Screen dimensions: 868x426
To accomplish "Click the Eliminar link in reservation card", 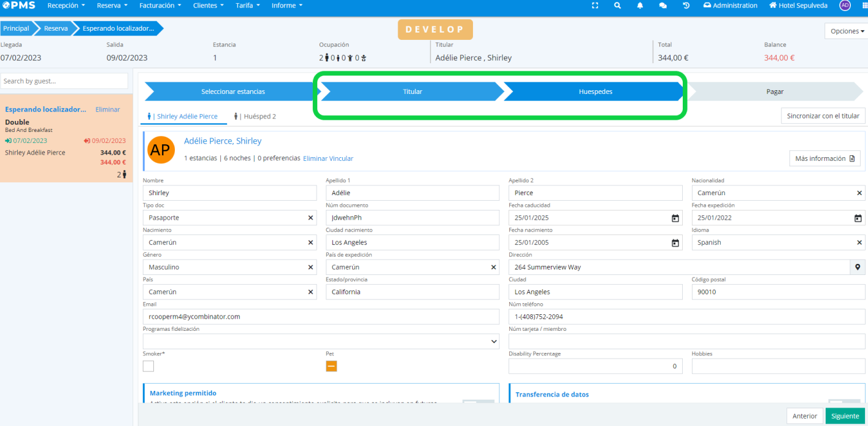I will click(107, 109).
